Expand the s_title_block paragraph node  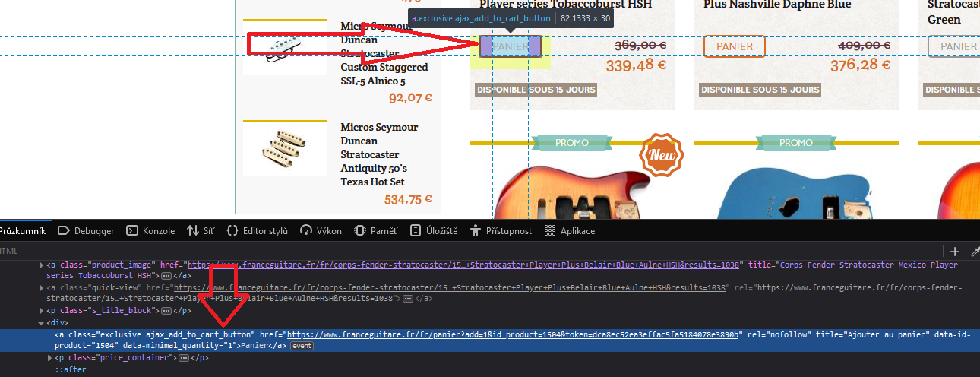(41, 311)
